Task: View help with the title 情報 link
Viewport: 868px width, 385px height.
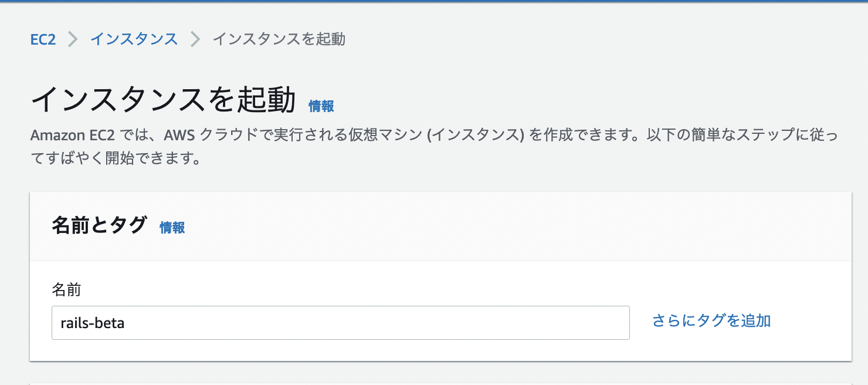Action: coord(320,106)
